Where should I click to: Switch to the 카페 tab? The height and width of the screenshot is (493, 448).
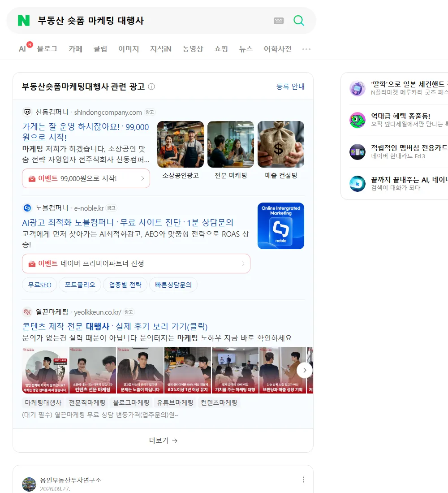pyautogui.click(x=75, y=49)
